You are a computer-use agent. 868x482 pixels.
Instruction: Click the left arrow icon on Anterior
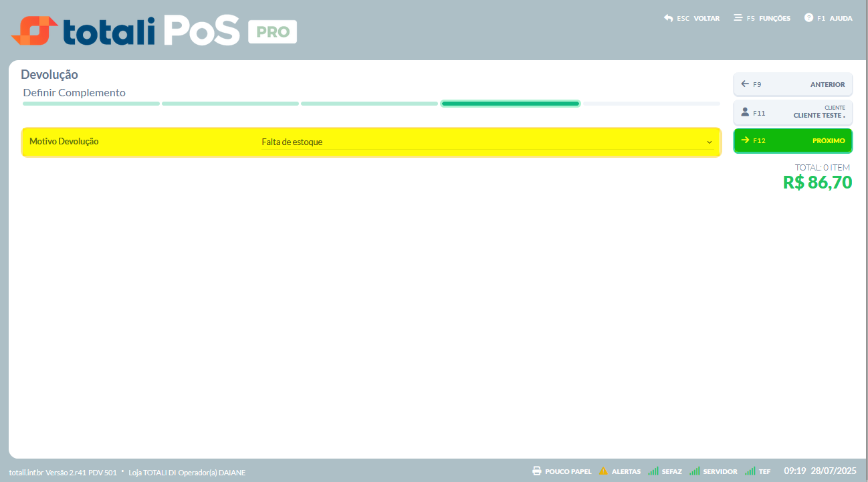tap(745, 84)
